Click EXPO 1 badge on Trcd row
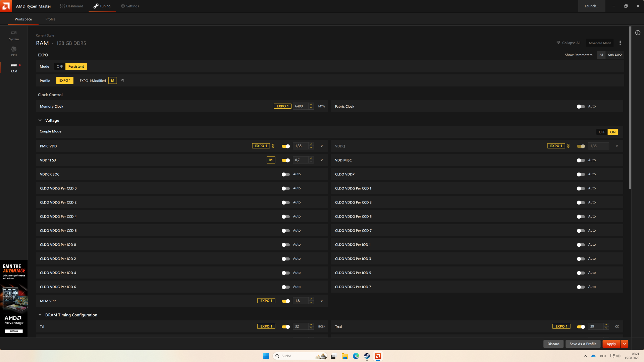Image resolution: width=644 pixels, height=362 pixels. coord(561,326)
